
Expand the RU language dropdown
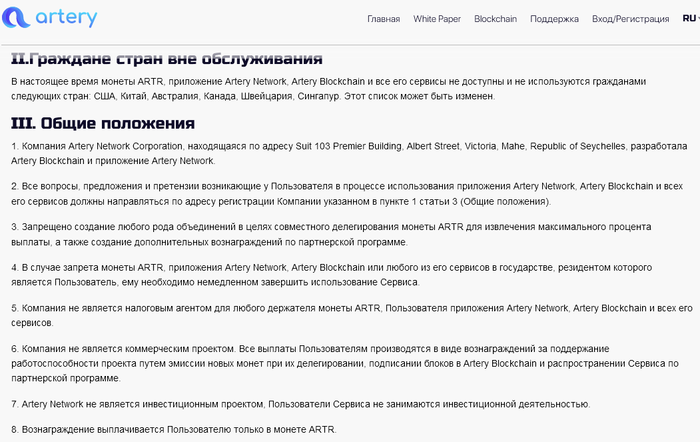coord(691,18)
